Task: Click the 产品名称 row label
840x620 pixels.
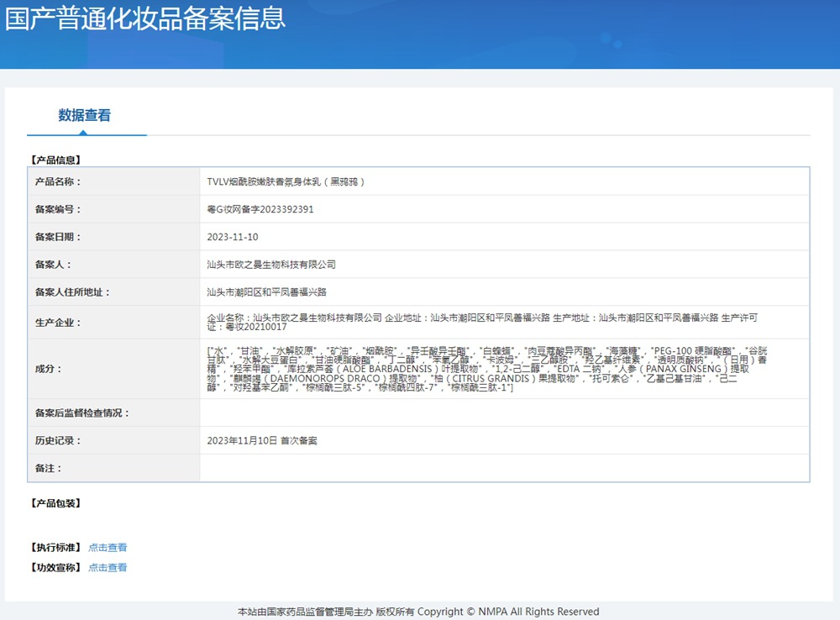Action: coord(58,181)
